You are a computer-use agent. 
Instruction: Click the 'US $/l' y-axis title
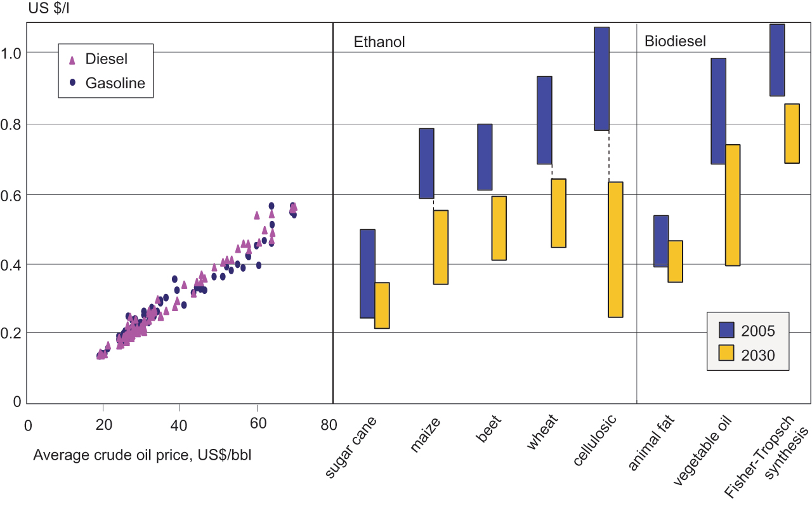pyautogui.click(x=32, y=8)
